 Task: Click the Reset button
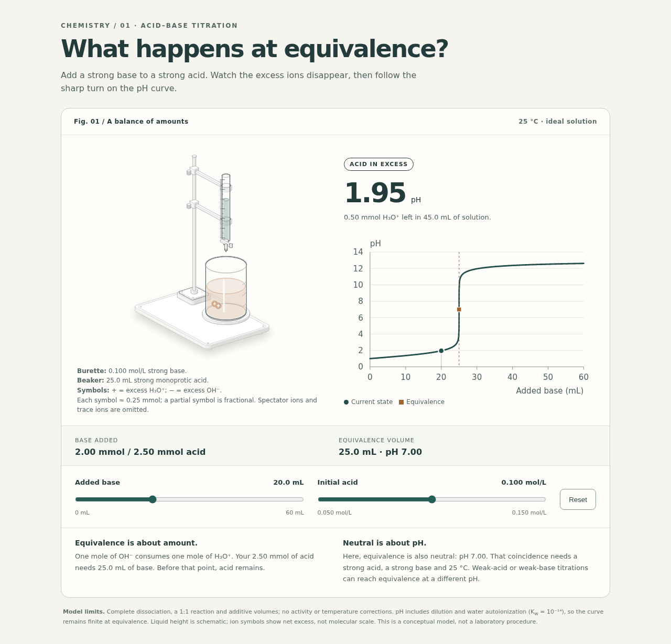(578, 499)
